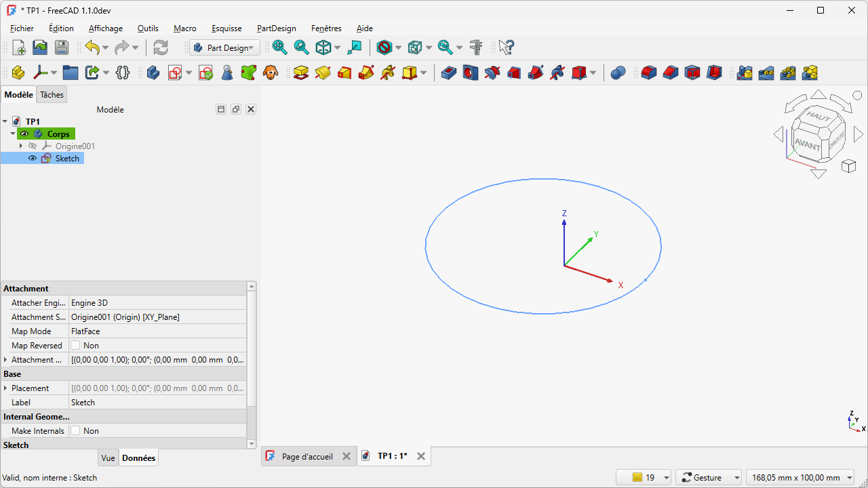This screenshot has width=868, height=488.
Task: Enable the Map Reversed checkbox
Action: [x=76, y=346]
